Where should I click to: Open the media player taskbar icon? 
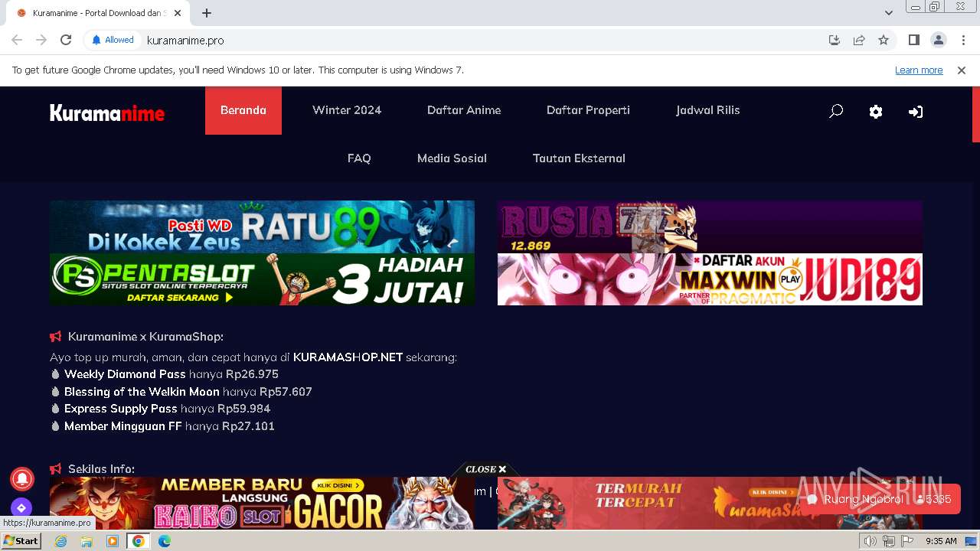tap(113, 541)
